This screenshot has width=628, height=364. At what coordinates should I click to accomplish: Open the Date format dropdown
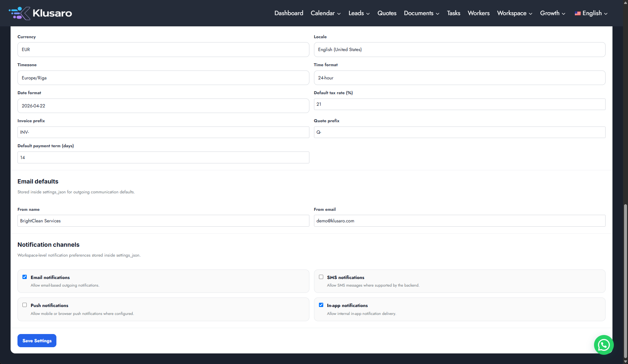pos(163,106)
